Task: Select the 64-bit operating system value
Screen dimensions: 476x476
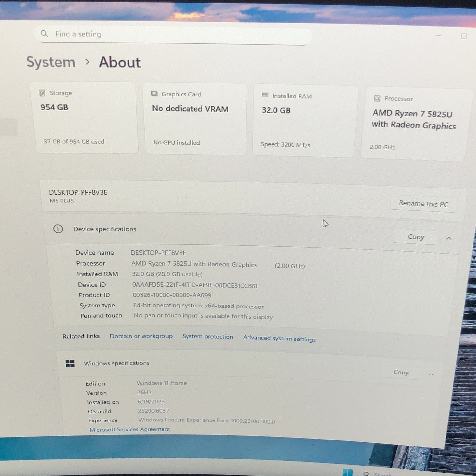Action: coord(198,306)
